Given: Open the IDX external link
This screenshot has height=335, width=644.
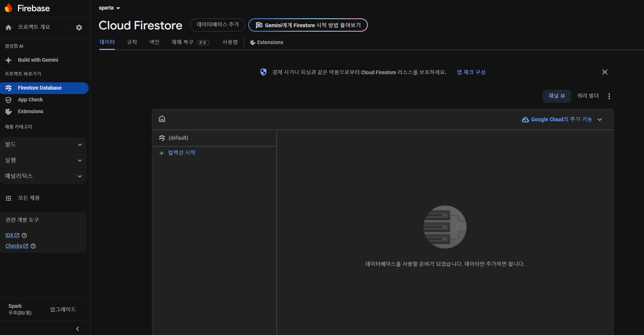Looking at the screenshot, I should coord(12,235).
